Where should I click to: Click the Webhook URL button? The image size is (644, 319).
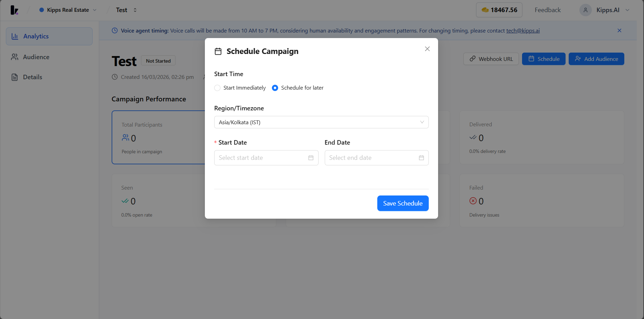click(x=491, y=59)
